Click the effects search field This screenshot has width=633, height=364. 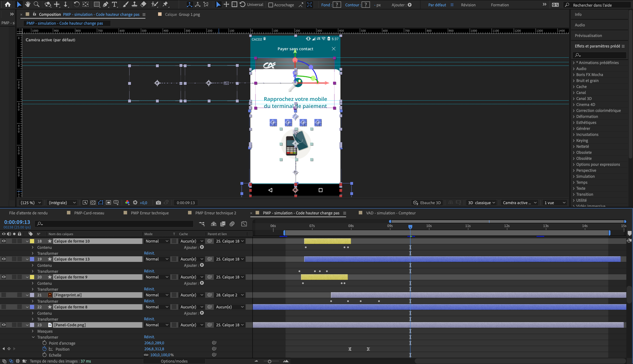(x=599, y=55)
